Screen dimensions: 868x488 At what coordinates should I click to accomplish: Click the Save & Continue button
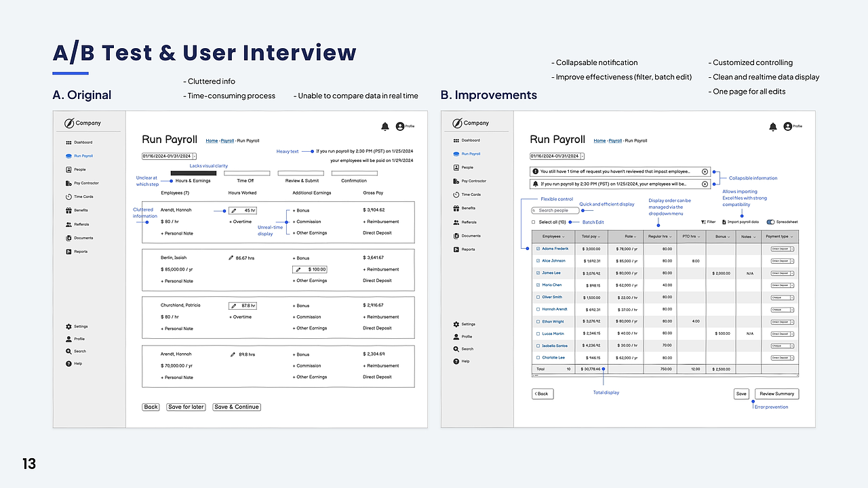point(237,407)
